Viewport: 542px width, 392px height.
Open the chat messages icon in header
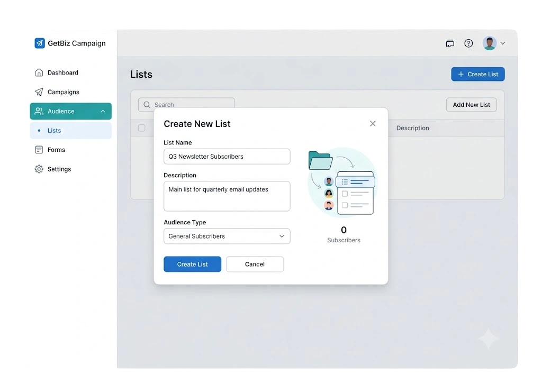tap(450, 43)
